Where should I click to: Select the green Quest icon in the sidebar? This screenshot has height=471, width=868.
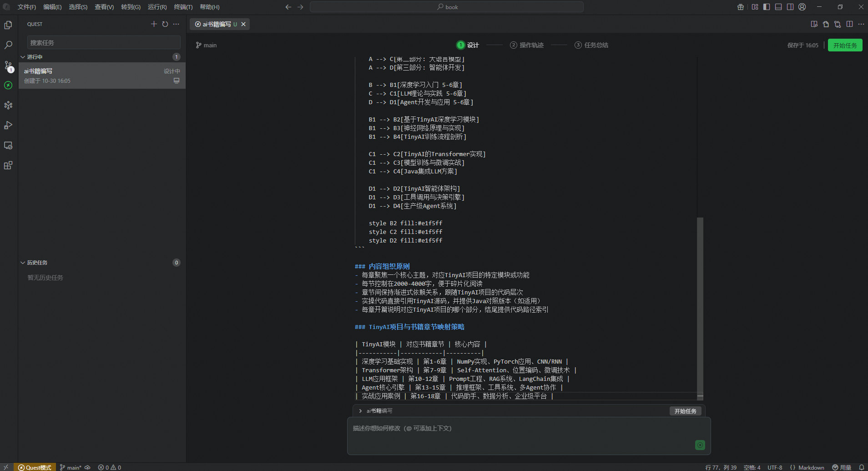click(x=8, y=86)
